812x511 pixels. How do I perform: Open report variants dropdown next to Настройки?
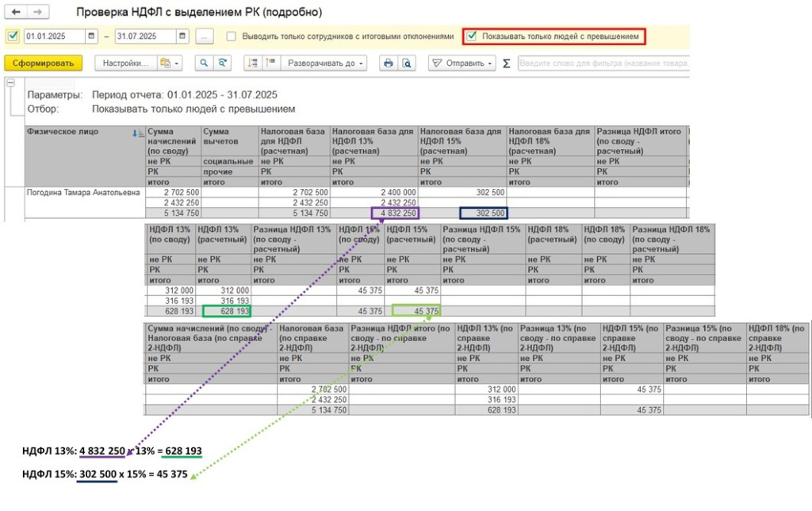(x=170, y=63)
